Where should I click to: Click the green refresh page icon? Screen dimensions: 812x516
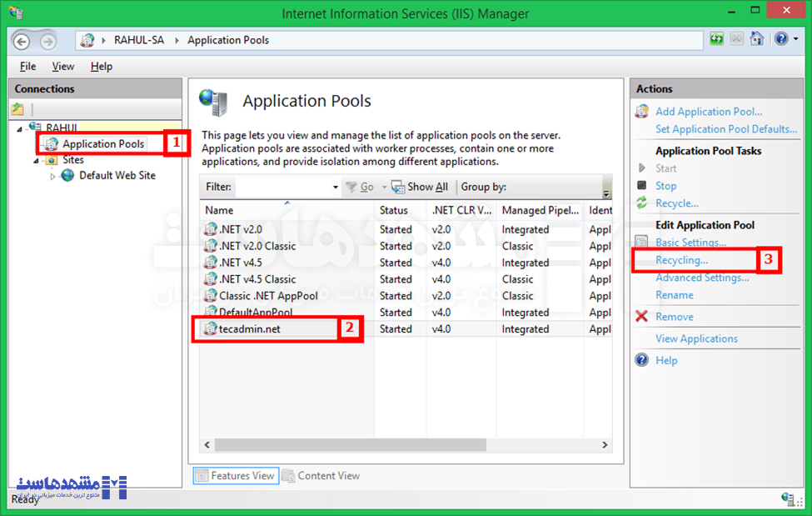[717, 39]
